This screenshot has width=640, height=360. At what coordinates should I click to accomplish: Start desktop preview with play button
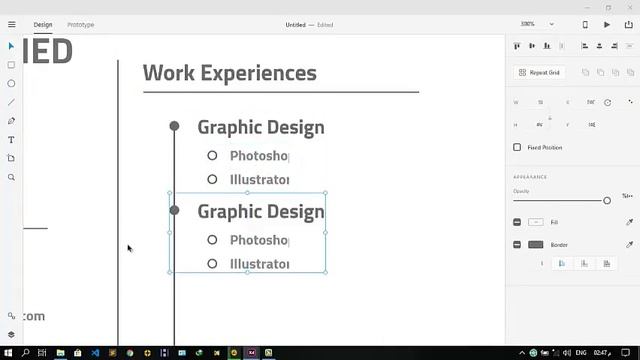[607, 24]
